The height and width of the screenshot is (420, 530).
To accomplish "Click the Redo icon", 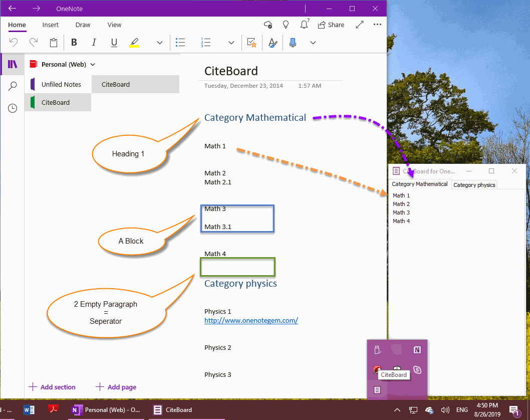I will [34, 42].
